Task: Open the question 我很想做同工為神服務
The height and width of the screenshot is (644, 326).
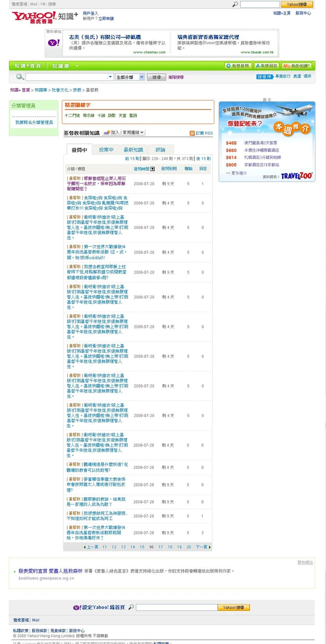Action: (97, 516)
